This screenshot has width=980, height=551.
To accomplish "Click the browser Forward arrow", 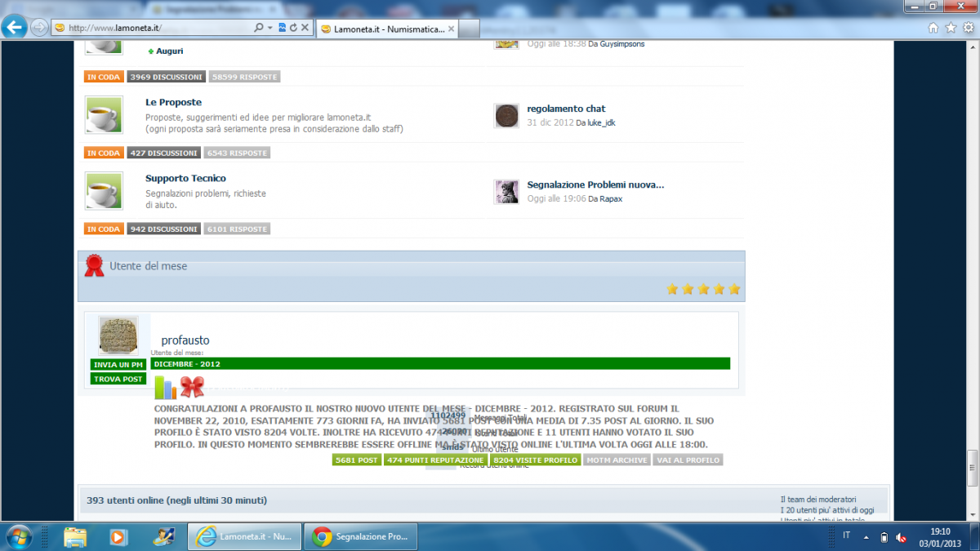I will pos(38,27).
